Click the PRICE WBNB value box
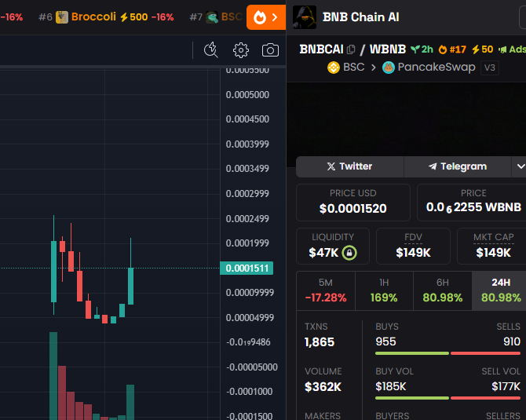 click(x=473, y=203)
